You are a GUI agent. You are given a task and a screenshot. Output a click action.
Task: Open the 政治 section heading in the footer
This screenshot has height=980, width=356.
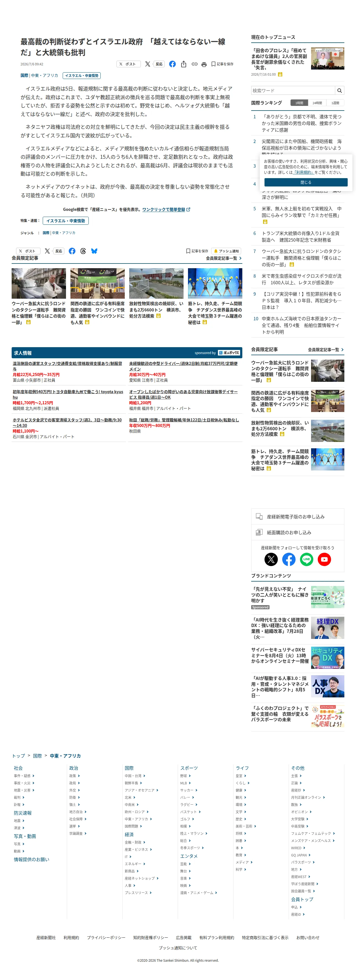(73, 768)
